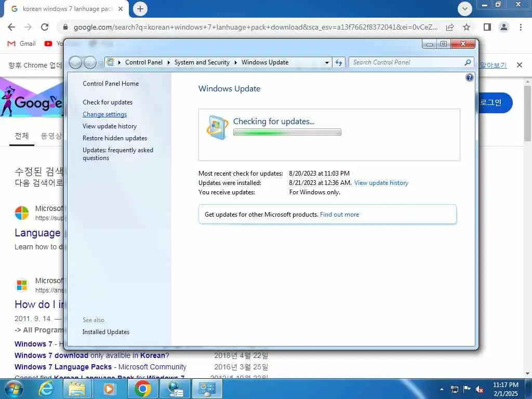This screenshot has width=532, height=399.
Task: Go forward in Chrome
Action: [28, 27]
